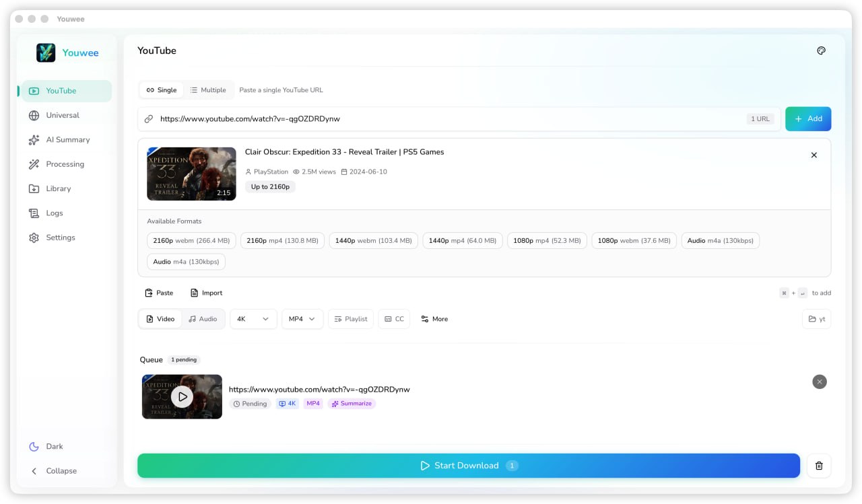Open the yt output folder button
The height and width of the screenshot is (504, 862).
pos(816,319)
